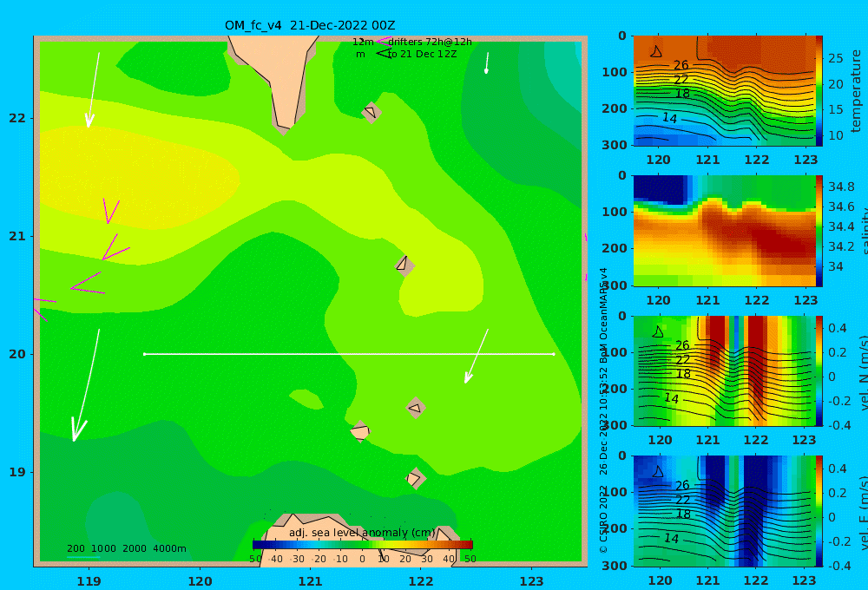Click the magenta drifter arrow legend symbol
868x590 pixels.
pyautogui.click(x=384, y=42)
